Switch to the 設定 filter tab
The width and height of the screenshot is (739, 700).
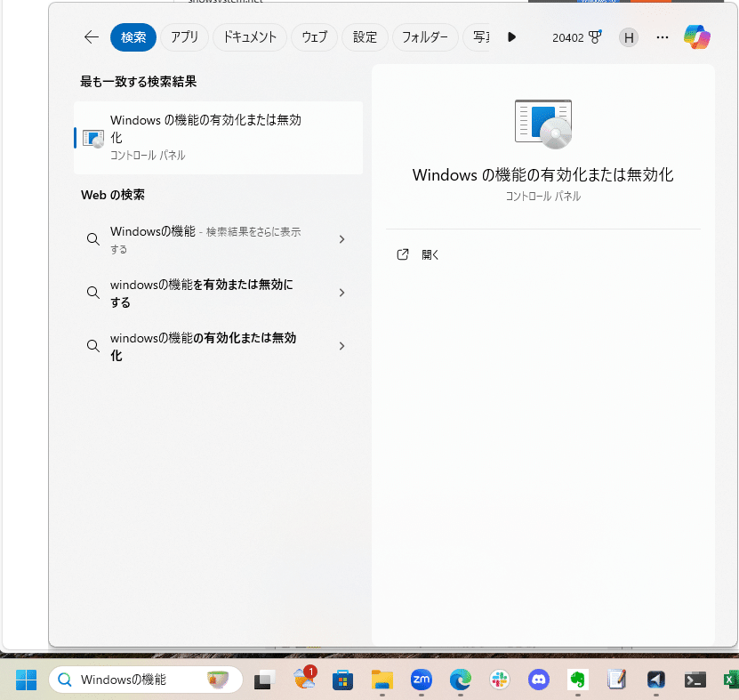(365, 37)
